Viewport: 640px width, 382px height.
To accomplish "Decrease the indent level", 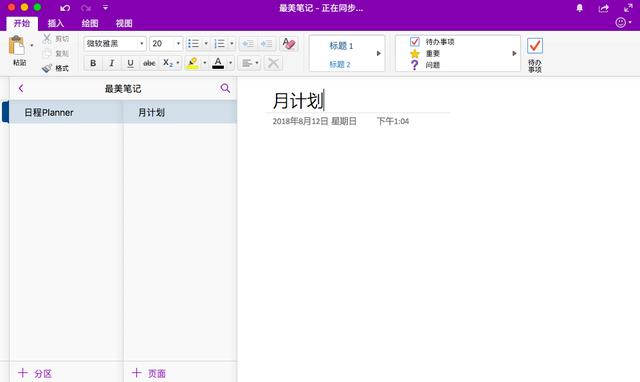I will [x=248, y=43].
